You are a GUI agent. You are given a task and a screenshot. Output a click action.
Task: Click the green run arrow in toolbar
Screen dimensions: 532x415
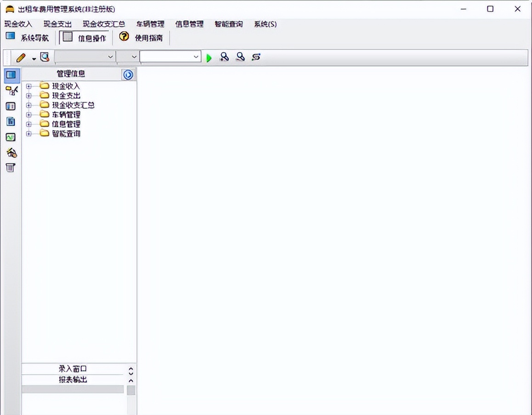(x=209, y=57)
